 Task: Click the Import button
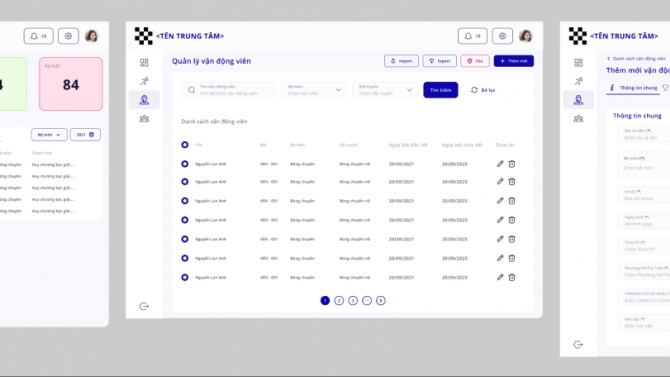(401, 61)
